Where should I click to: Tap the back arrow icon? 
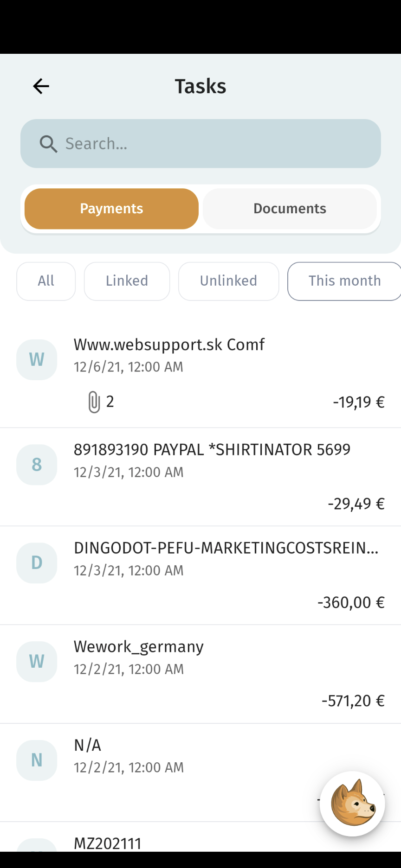(41, 86)
